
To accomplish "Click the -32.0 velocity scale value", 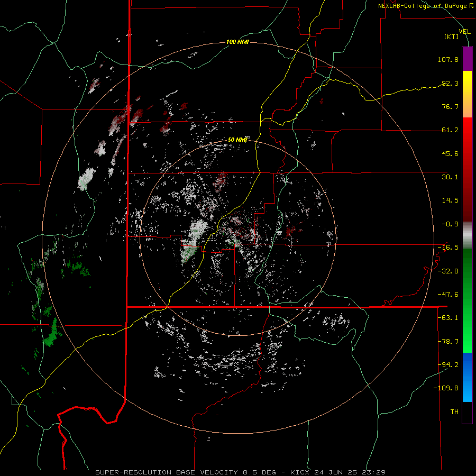I will (x=448, y=271).
